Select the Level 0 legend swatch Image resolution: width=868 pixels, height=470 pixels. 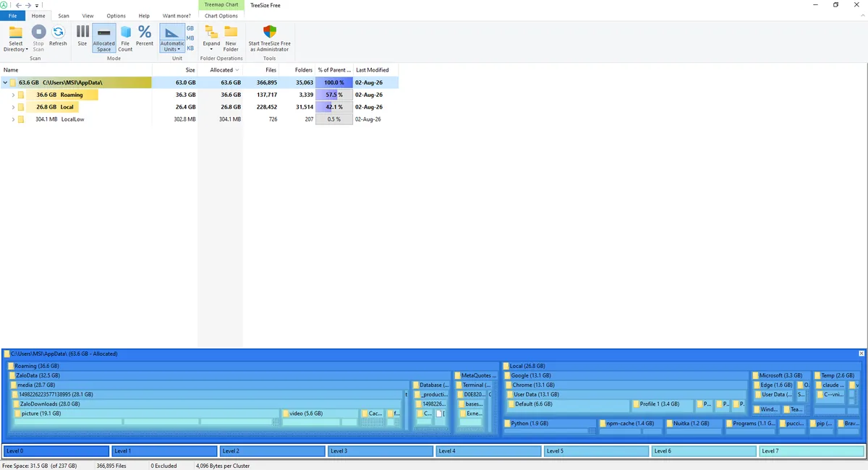click(x=56, y=451)
